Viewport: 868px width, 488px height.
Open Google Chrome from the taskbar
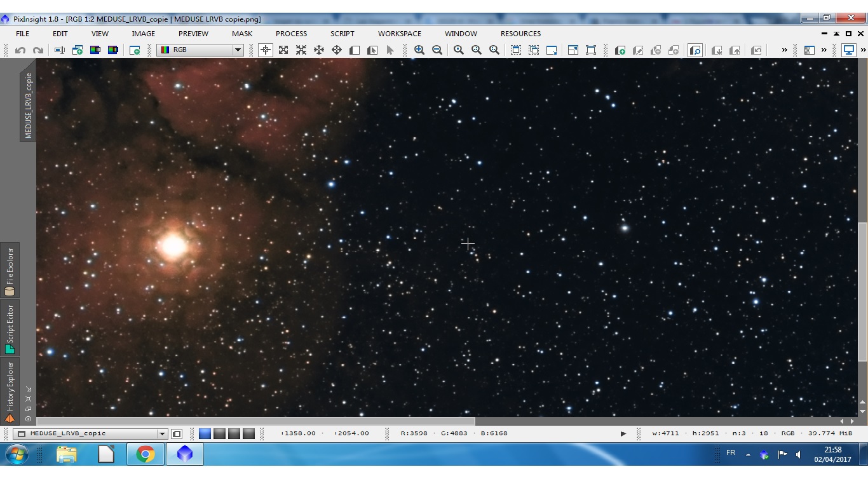pos(145,454)
